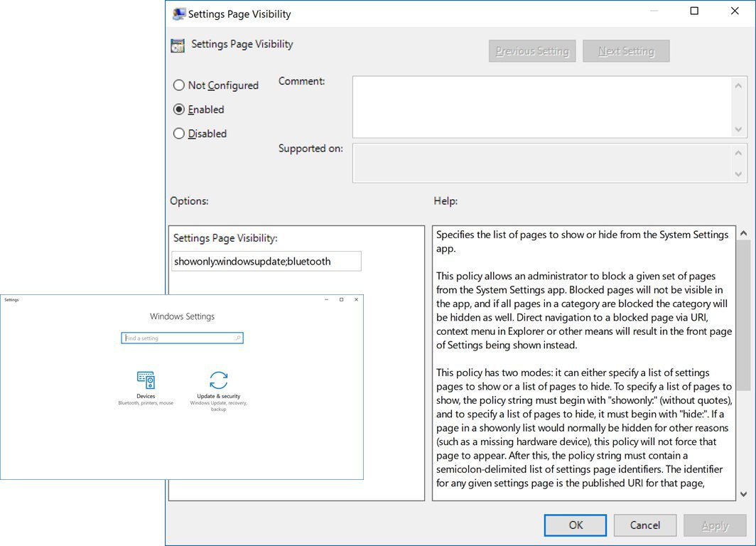Click the Next Setting button

[626, 51]
